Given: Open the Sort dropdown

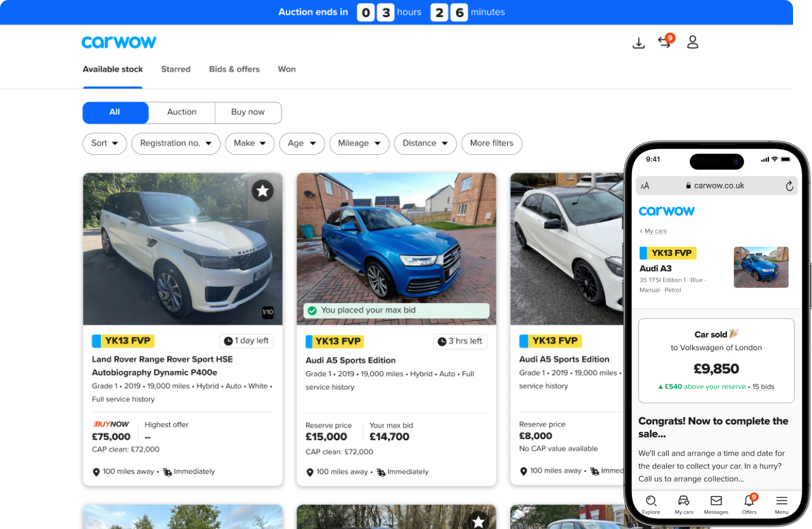Looking at the screenshot, I should click(105, 143).
